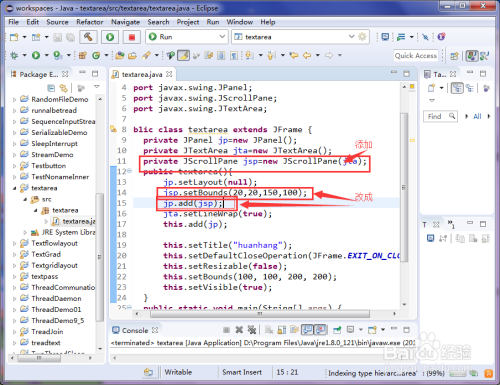Click the RSS feed icon in status bar
Viewport: 500px width, 385px height.
click(488, 373)
